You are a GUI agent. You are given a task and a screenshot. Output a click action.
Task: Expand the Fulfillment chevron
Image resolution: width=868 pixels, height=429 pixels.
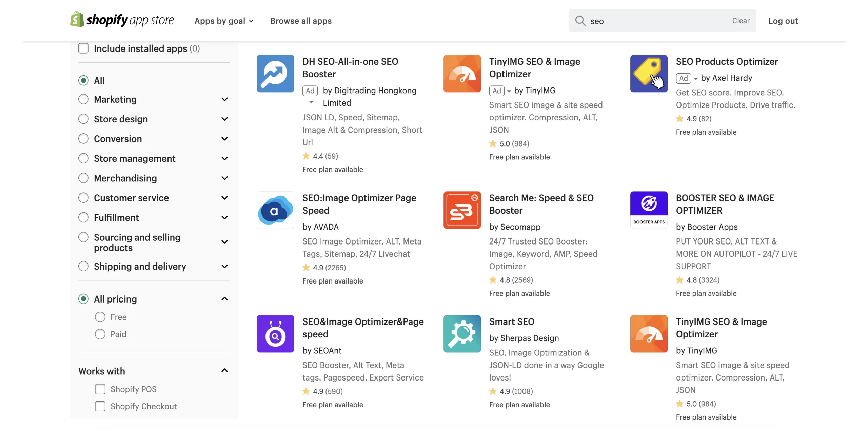click(224, 217)
